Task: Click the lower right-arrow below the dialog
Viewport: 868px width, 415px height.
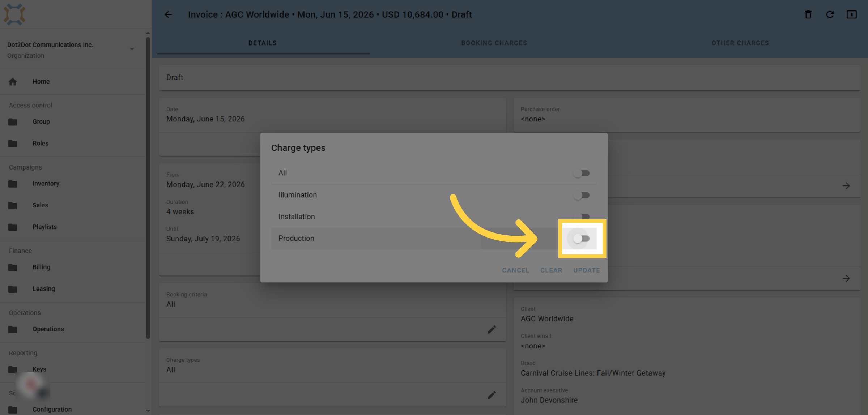Action: pos(846,278)
